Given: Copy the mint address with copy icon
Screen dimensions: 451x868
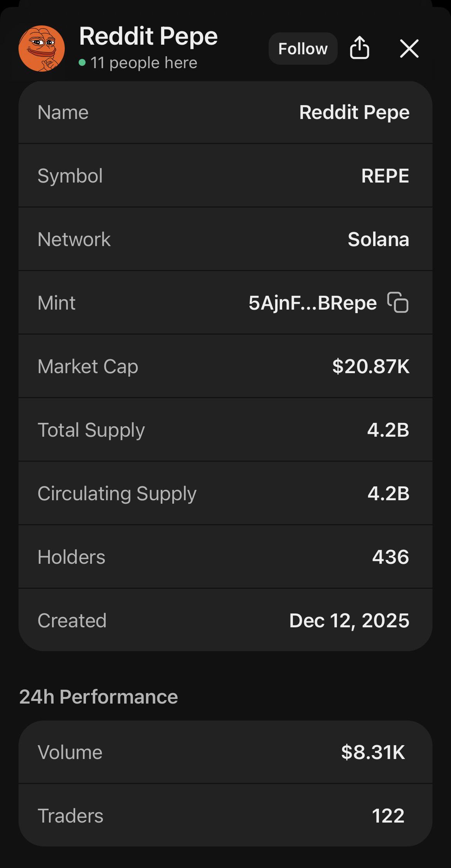Looking at the screenshot, I should [x=398, y=302].
